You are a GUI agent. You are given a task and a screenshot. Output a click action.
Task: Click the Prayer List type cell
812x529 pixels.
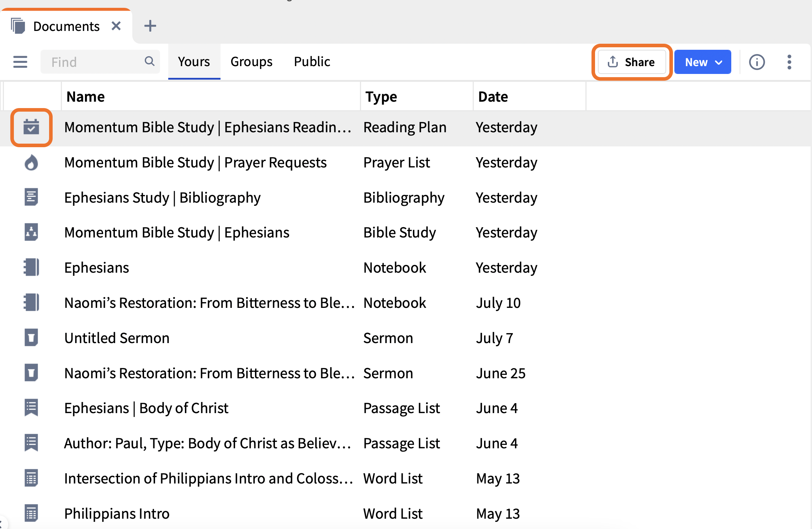click(x=397, y=162)
